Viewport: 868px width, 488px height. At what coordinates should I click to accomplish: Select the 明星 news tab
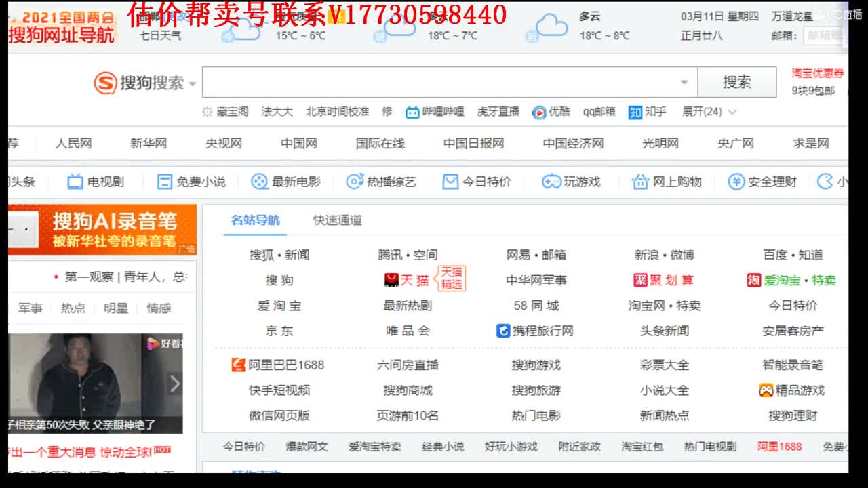[116, 308]
